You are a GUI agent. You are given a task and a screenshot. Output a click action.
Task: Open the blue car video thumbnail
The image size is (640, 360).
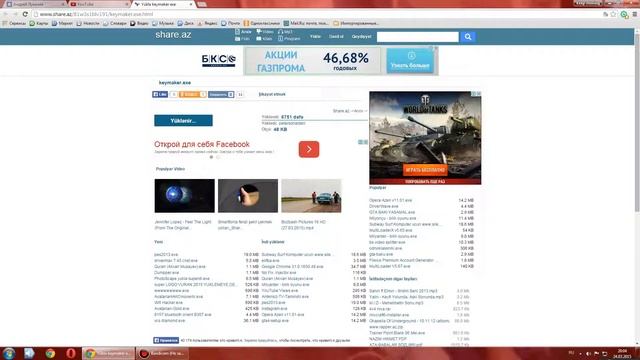pos(311,196)
